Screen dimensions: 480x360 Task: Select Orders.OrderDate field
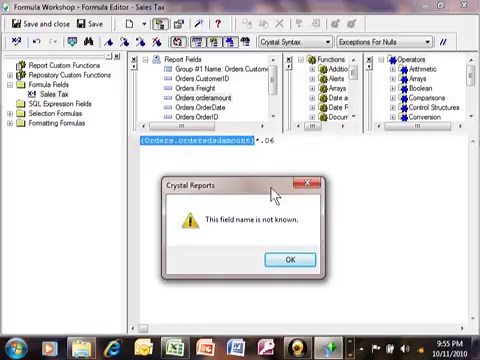point(200,107)
